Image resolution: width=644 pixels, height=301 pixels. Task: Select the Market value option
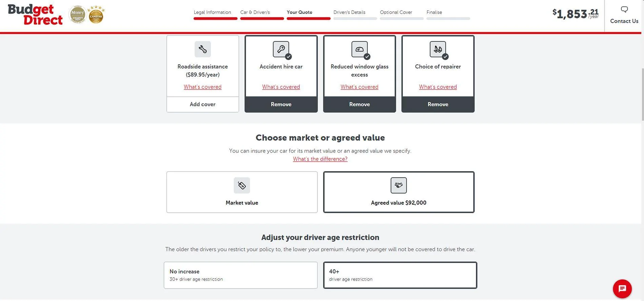(242, 192)
